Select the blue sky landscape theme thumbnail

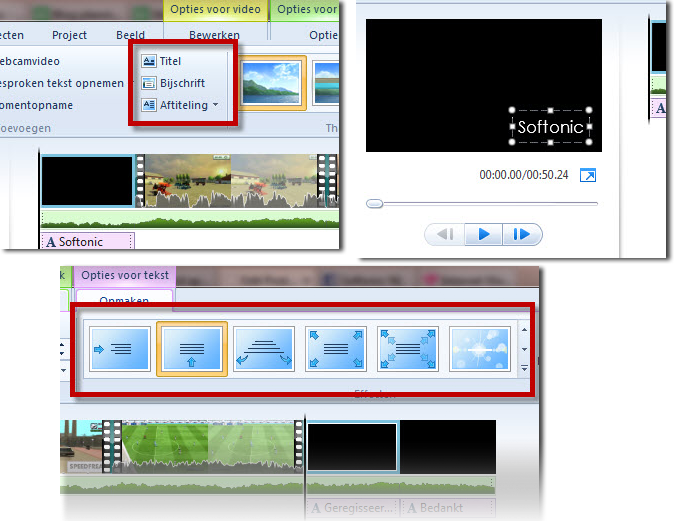(x=271, y=83)
